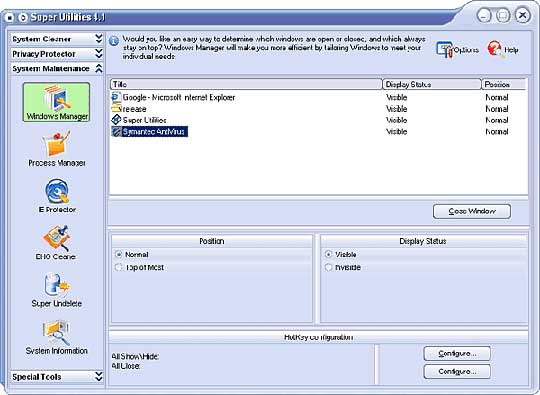Launch Super Undelete
Viewport: 540px width, 395px height.
coord(56,290)
